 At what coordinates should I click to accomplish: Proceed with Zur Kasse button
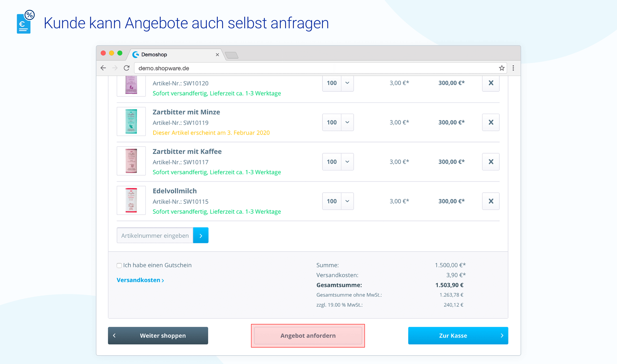(x=458, y=335)
